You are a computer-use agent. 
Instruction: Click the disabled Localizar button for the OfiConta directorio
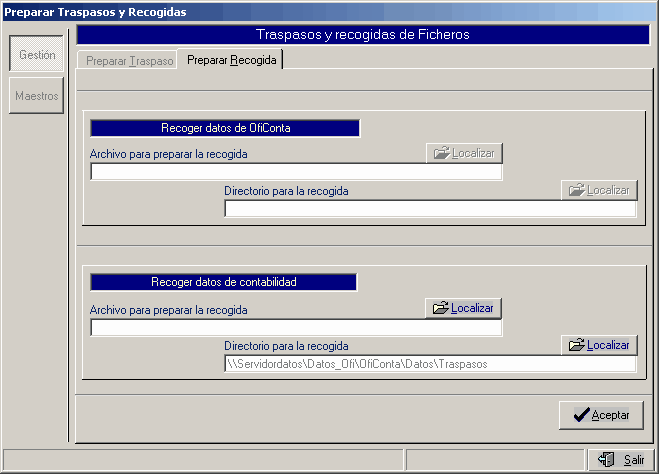tap(599, 190)
